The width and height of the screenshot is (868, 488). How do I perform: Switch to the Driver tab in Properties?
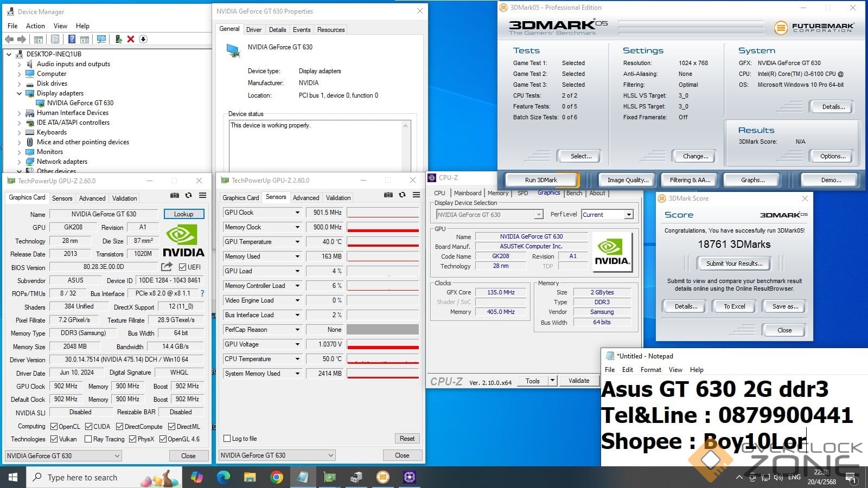tap(253, 30)
